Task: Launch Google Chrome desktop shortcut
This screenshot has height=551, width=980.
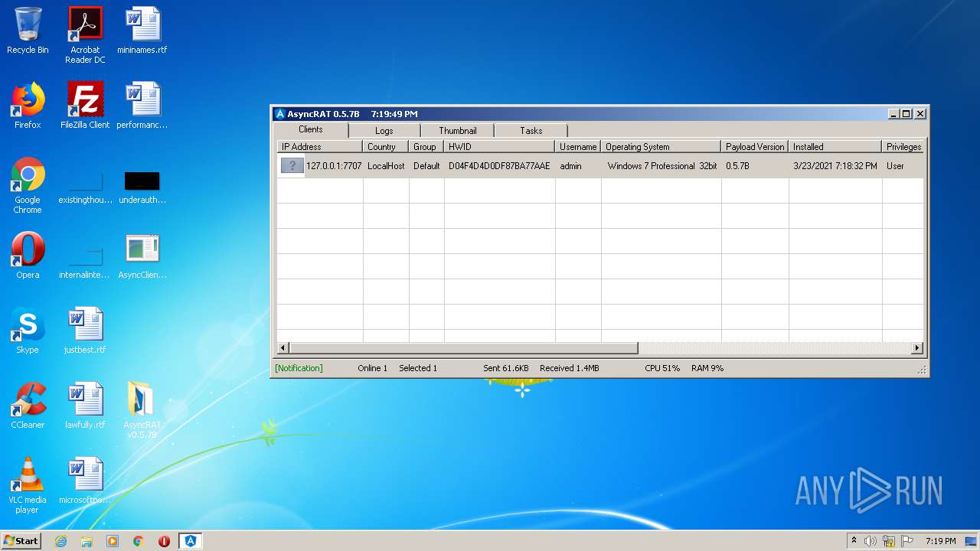Action: pyautogui.click(x=28, y=185)
